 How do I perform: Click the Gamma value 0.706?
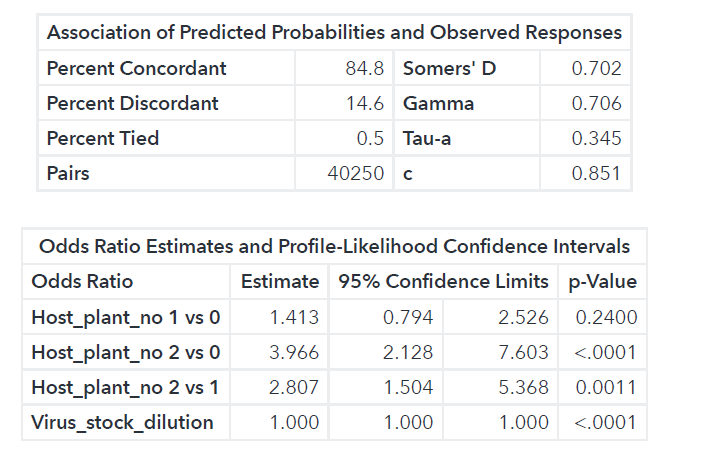tap(596, 103)
